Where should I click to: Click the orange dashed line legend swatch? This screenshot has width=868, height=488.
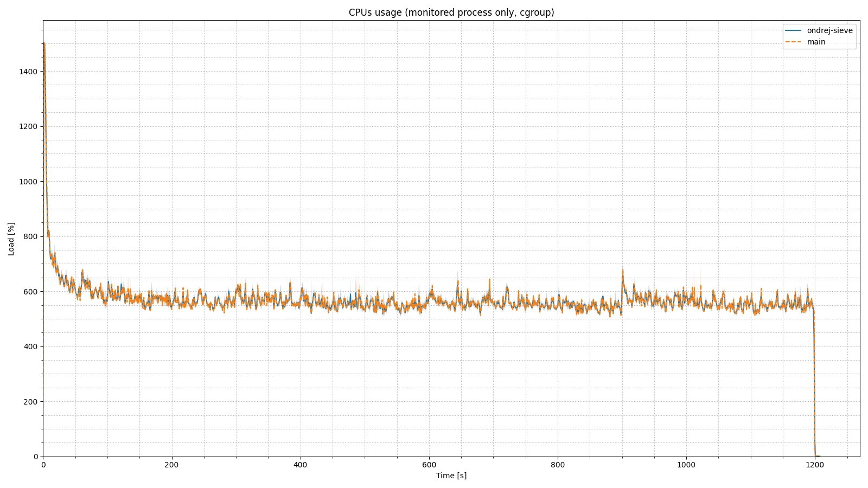[x=793, y=42]
